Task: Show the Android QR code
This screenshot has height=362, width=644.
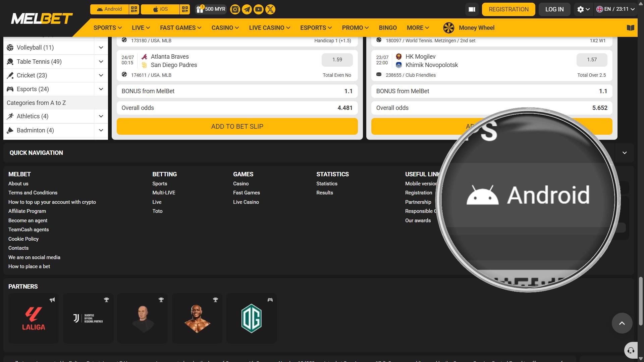Action: (x=134, y=9)
